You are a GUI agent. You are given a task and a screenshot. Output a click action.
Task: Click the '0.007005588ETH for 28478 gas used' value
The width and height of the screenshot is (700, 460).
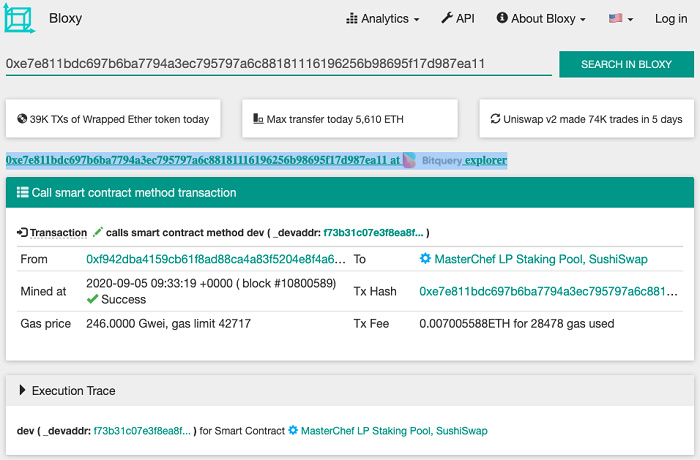pos(517,323)
